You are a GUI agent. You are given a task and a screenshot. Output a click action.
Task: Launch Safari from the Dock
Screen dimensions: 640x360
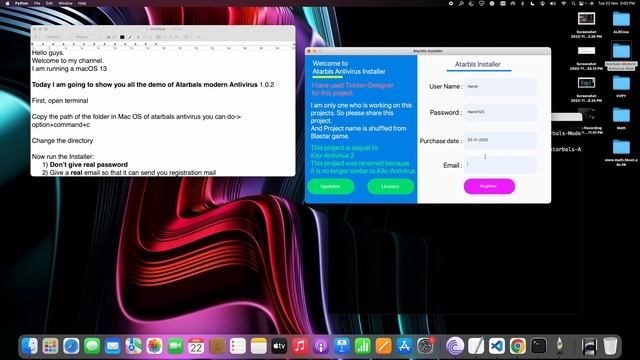(71, 347)
